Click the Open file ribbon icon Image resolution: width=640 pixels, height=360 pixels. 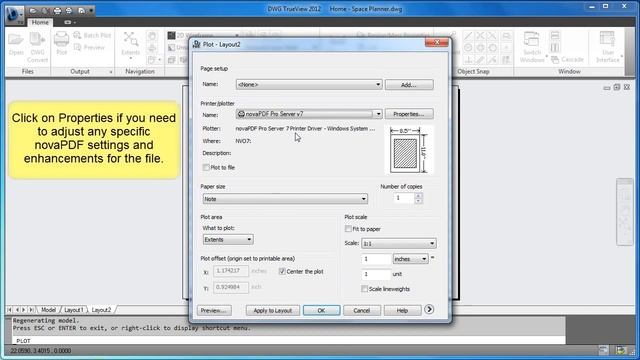tap(16, 44)
